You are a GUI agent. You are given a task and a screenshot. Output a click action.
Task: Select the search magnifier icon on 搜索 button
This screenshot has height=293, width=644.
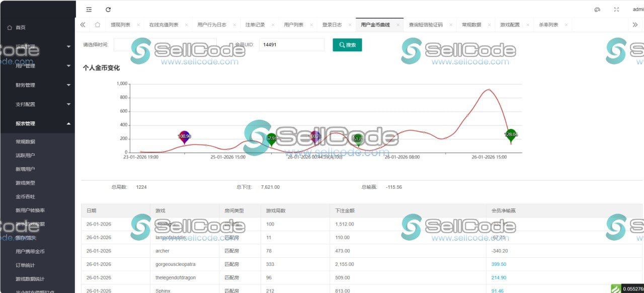342,45
